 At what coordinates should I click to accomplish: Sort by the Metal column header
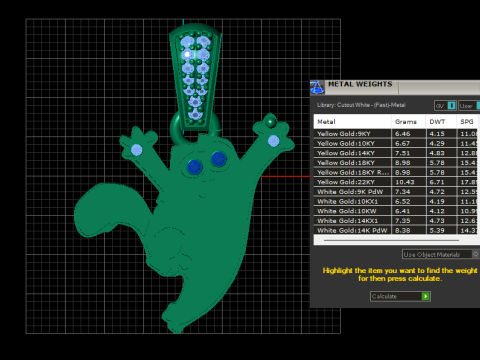click(x=352, y=122)
